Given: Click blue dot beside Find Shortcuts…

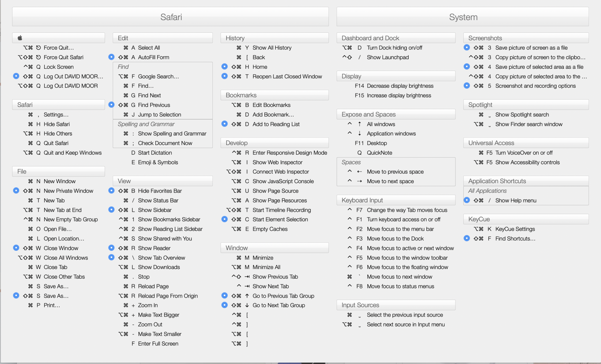Looking at the screenshot, I should coord(467,238).
